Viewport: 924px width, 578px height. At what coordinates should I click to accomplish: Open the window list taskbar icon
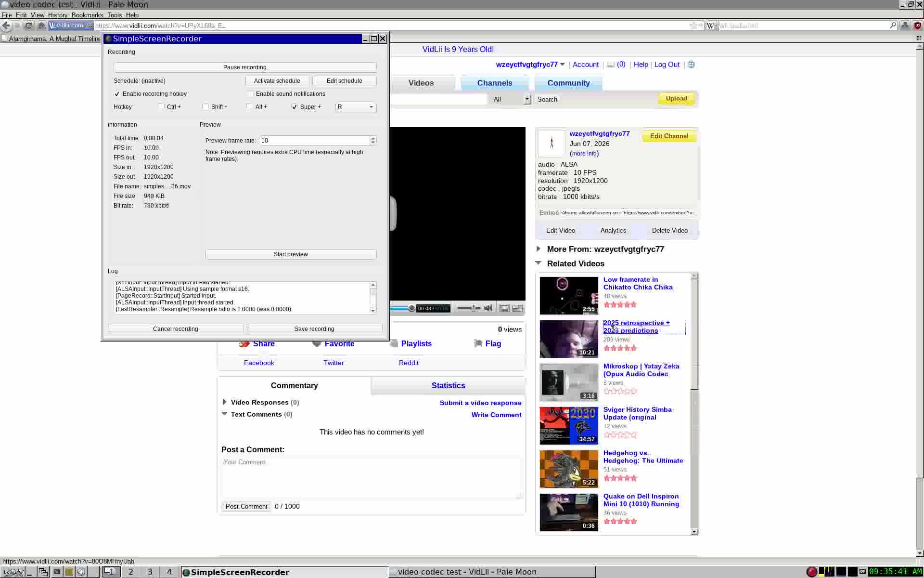tap(43, 572)
